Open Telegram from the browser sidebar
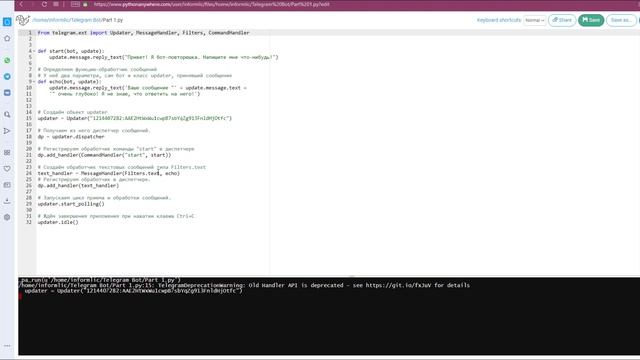The image size is (640, 360). [x=7, y=76]
